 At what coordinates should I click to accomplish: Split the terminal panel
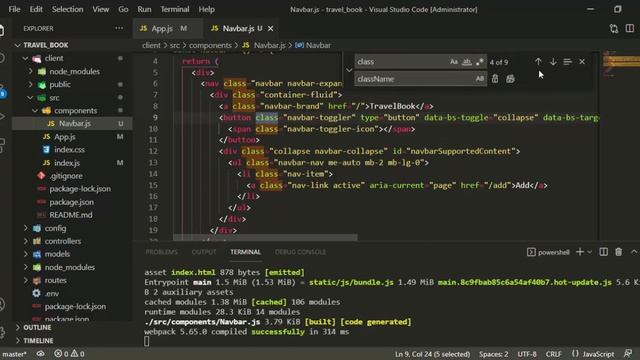click(603, 252)
